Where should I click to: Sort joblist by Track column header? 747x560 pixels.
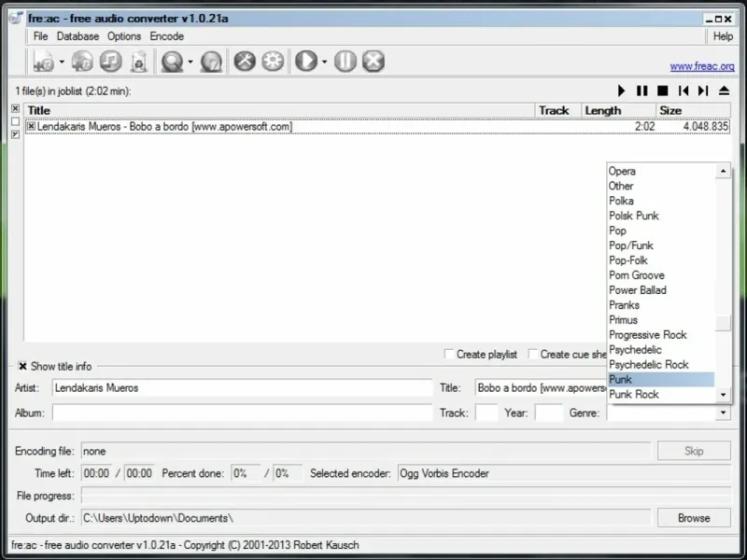tap(558, 110)
